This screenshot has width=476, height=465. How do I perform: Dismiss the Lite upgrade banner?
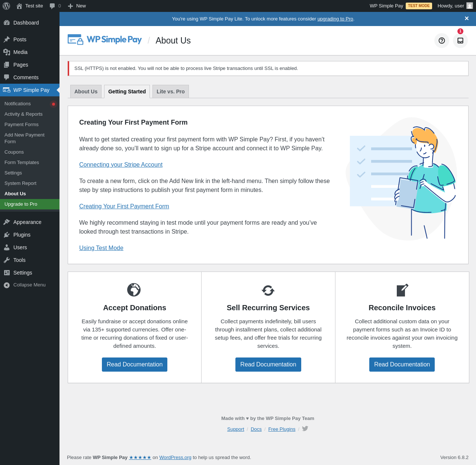(467, 19)
